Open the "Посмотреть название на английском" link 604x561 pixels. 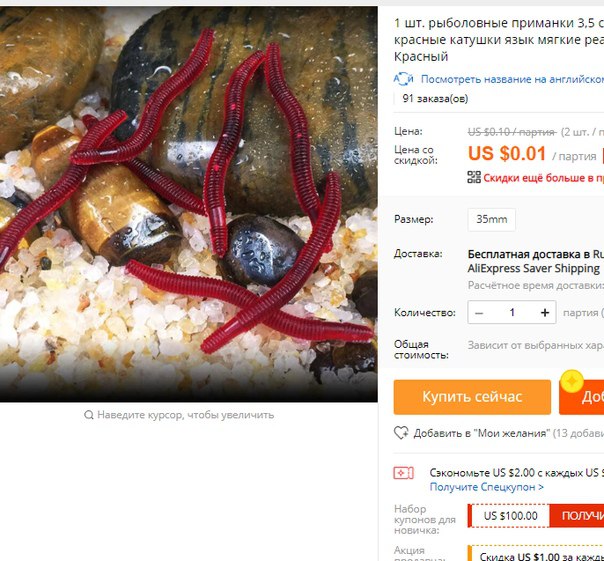pyautogui.click(x=512, y=79)
